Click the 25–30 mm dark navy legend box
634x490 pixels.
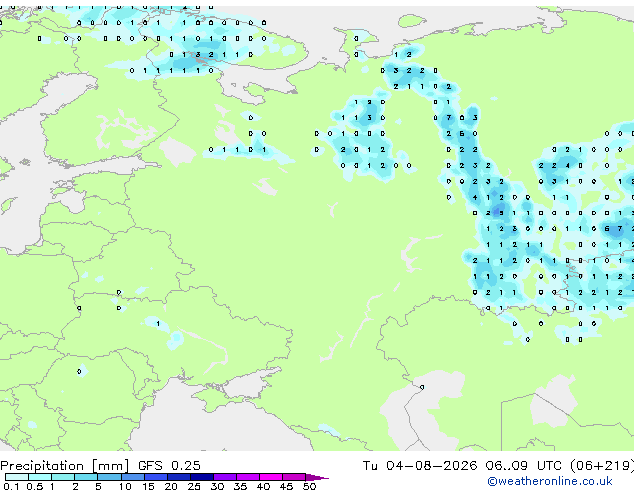(202, 477)
